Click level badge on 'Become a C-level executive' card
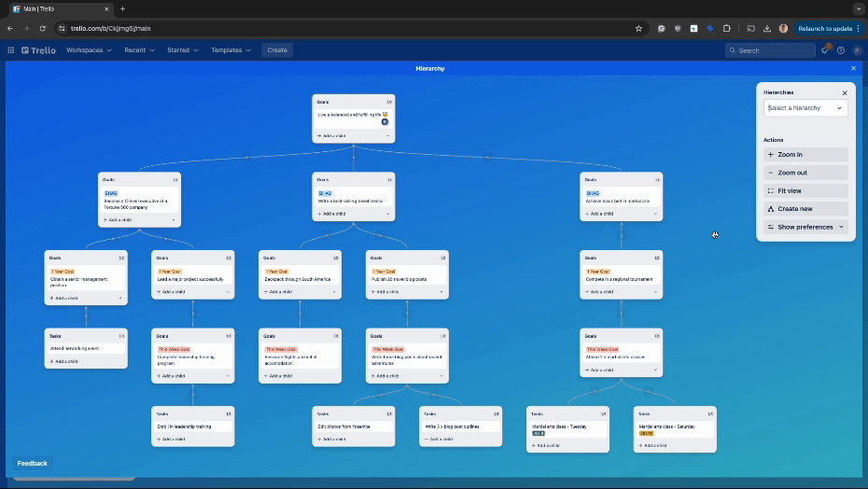Image resolution: width=868 pixels, height=489 pixels. [175, 180]
